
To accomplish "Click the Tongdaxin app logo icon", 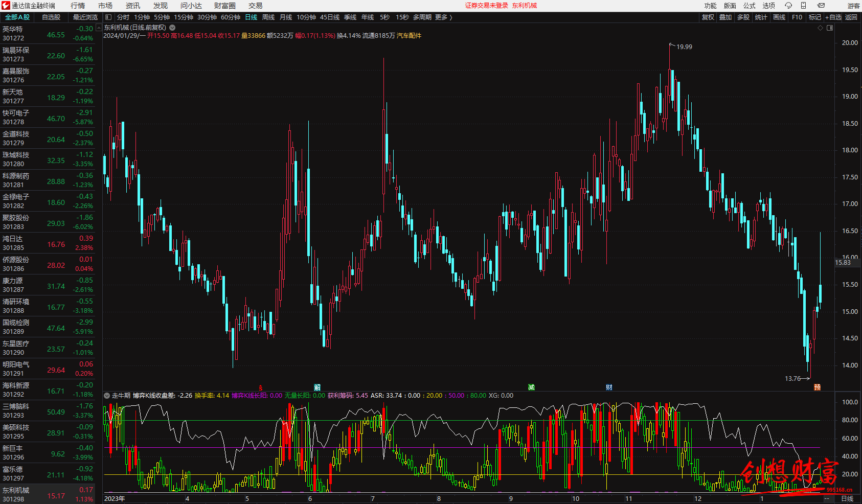I will pyautogui.click(x=6, y=6).
